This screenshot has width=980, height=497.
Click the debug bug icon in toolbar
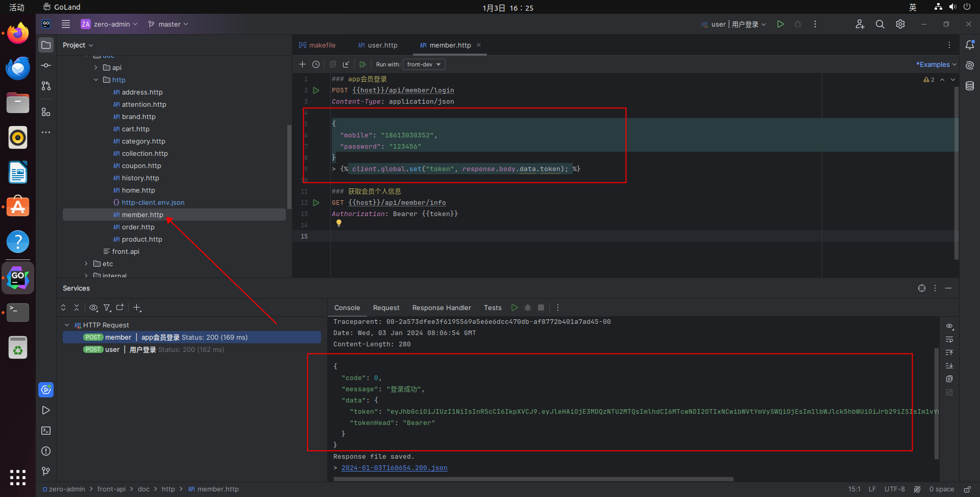coord(798,24)
